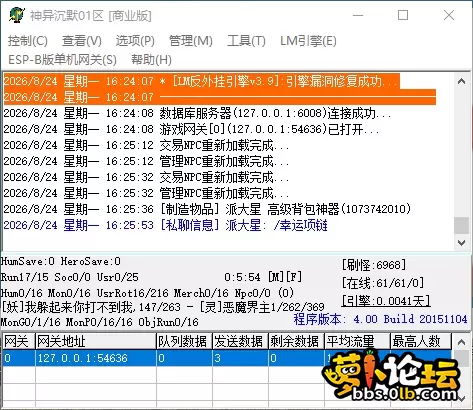Click log panel scroll-down arrow
Screen dimensions: 473x410
click(x=461, y=242)
